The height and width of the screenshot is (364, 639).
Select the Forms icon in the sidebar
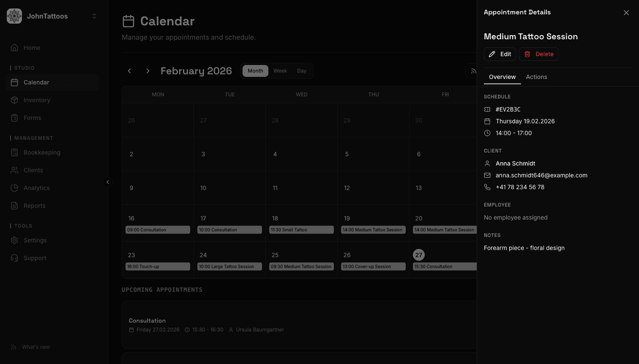[x=14, y=118]
